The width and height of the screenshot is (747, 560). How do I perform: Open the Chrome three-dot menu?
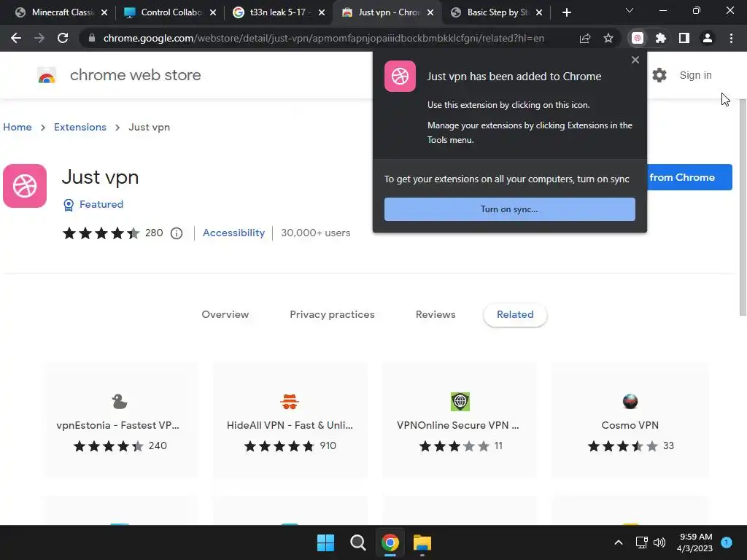pos(731,38)
